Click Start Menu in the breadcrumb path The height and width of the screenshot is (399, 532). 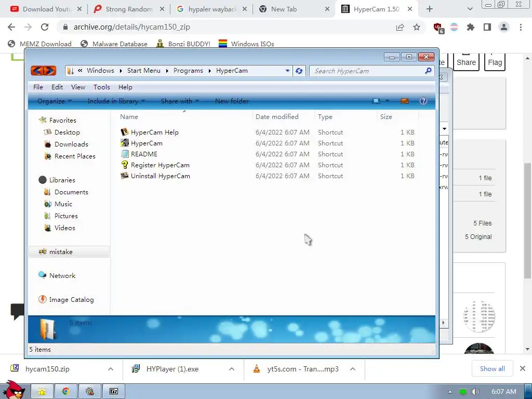(x=143, y=71)
